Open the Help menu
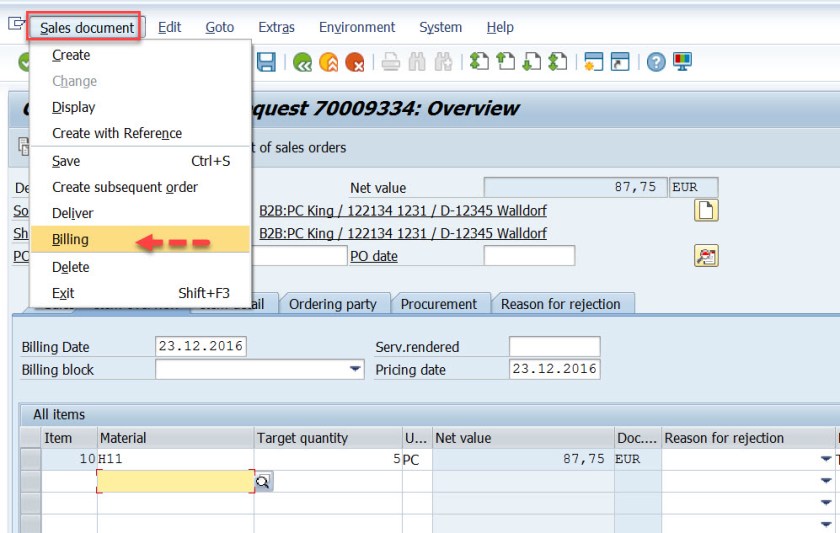 pos(500,27)
